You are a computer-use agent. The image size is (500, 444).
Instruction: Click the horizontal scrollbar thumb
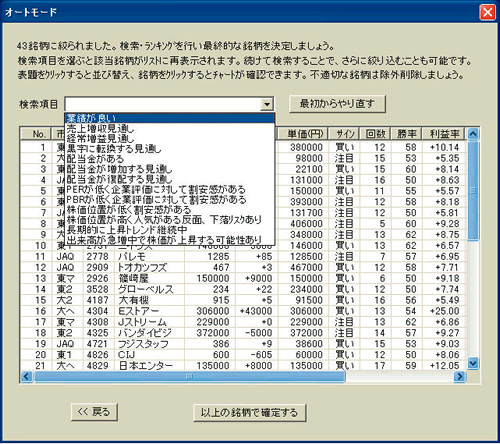[189, 376]
